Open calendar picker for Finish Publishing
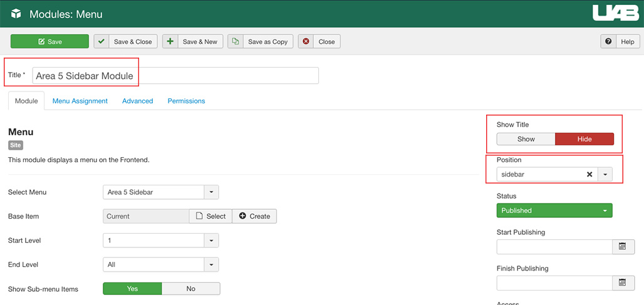This screenshot has height=305, width=644. 622,283
